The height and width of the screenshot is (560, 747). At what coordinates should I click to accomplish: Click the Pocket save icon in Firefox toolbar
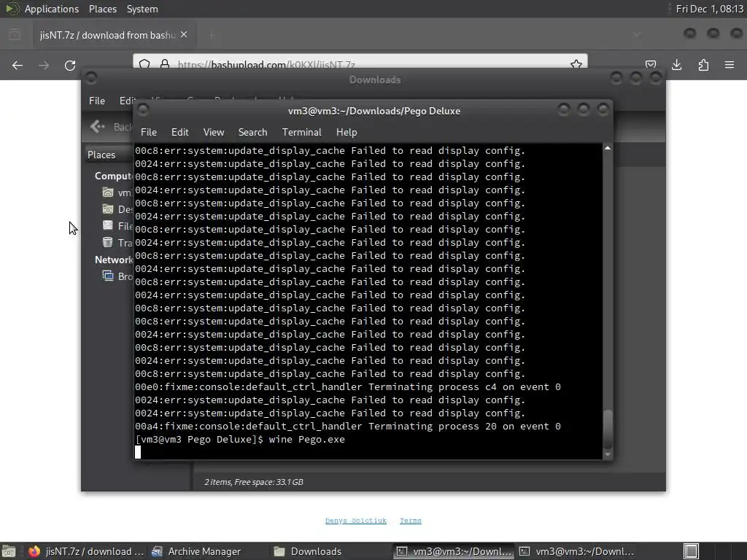pyautogui.click(x=650, y=65)
